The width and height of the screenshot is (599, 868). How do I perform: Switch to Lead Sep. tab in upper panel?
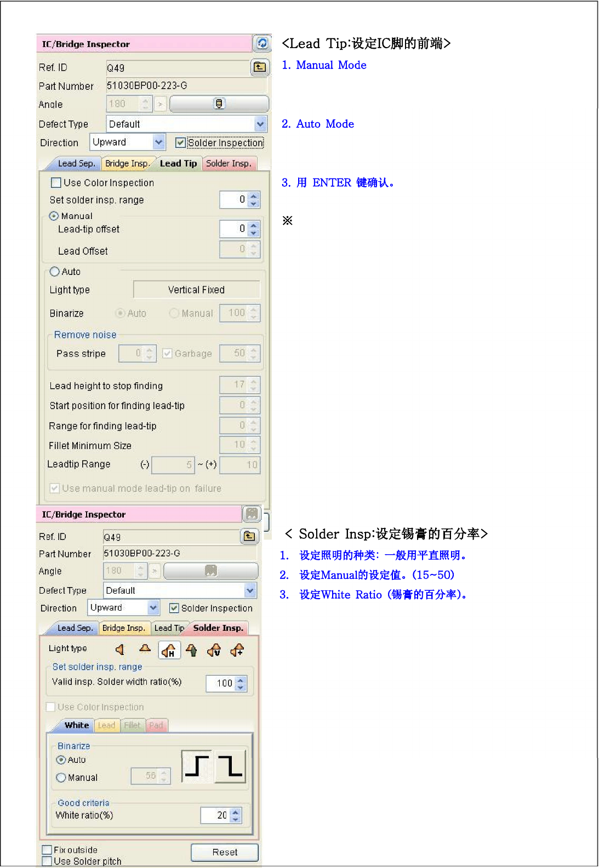(76, 163)
